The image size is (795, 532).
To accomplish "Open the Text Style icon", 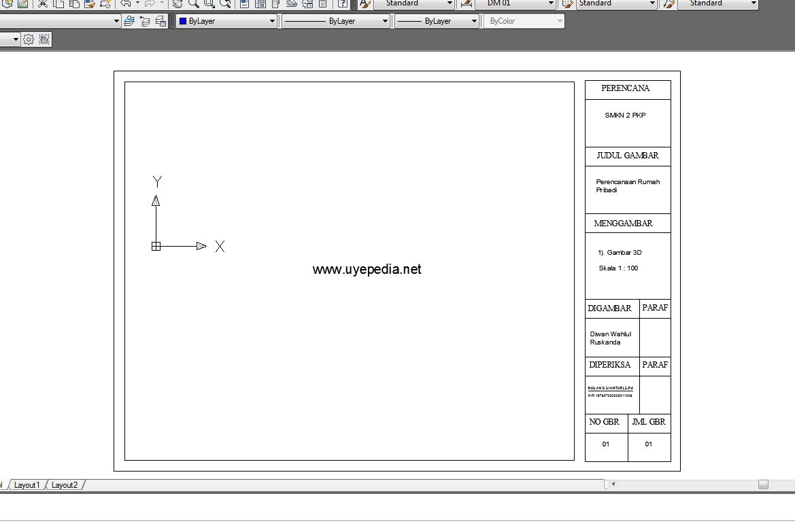I will click(x=365, y=3).
